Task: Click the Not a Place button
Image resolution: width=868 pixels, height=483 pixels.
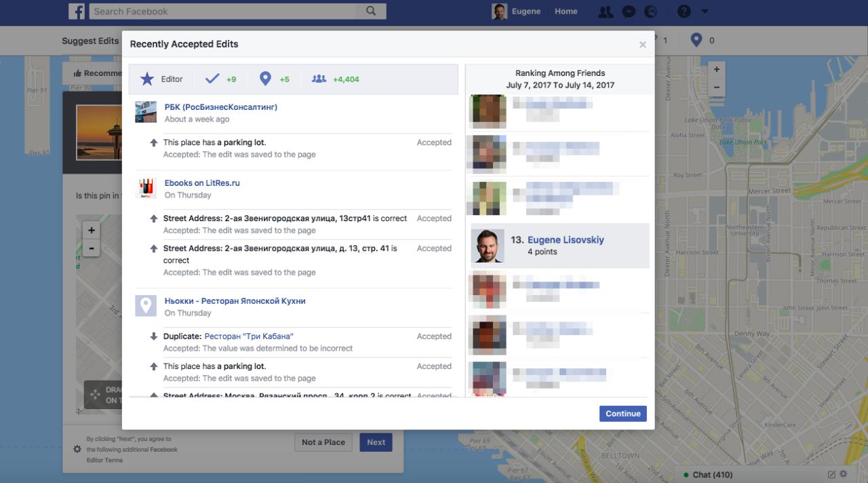Action: (323, 442)
